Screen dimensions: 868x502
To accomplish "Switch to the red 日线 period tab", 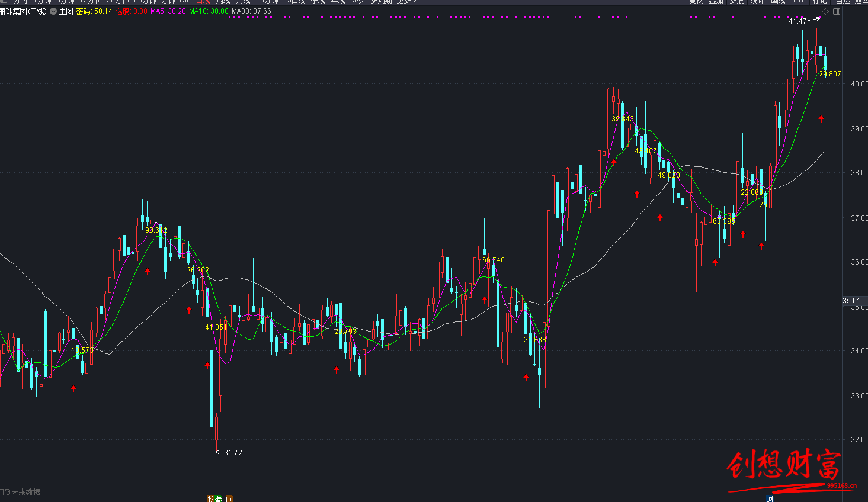I will click(x=203, y=2).
